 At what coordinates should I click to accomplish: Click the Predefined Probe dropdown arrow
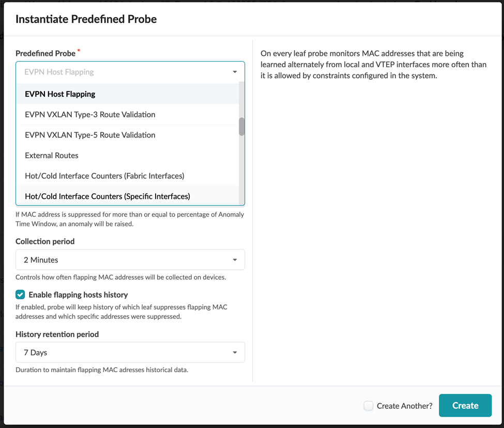point(235,72)
